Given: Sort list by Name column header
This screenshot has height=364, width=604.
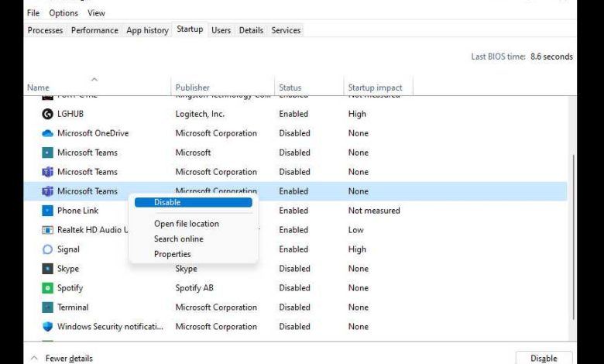Looking at the screenshot, I should click(38, 88).
